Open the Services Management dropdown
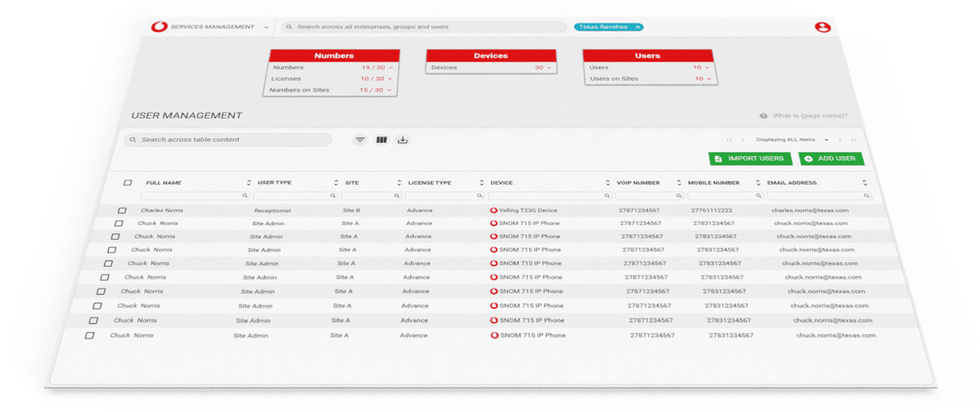980x412 pixels. (266, 27)
